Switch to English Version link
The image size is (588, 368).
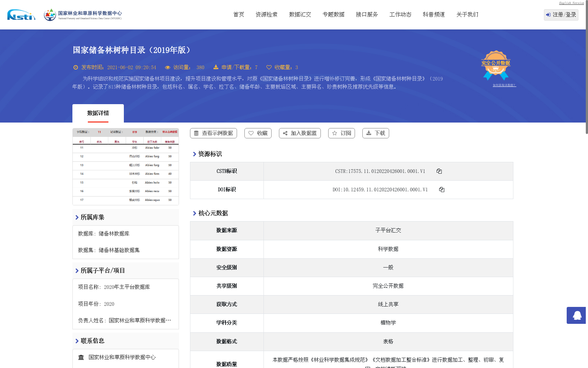571,3
